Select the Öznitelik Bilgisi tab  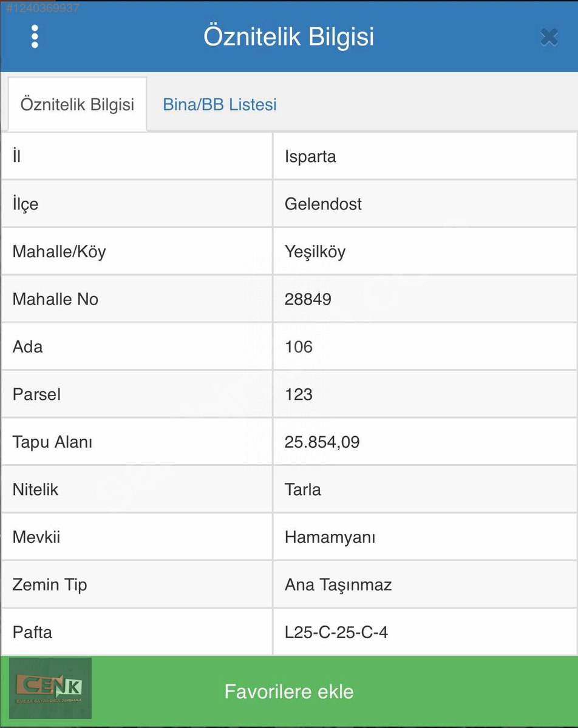click(x=77, y=104)
